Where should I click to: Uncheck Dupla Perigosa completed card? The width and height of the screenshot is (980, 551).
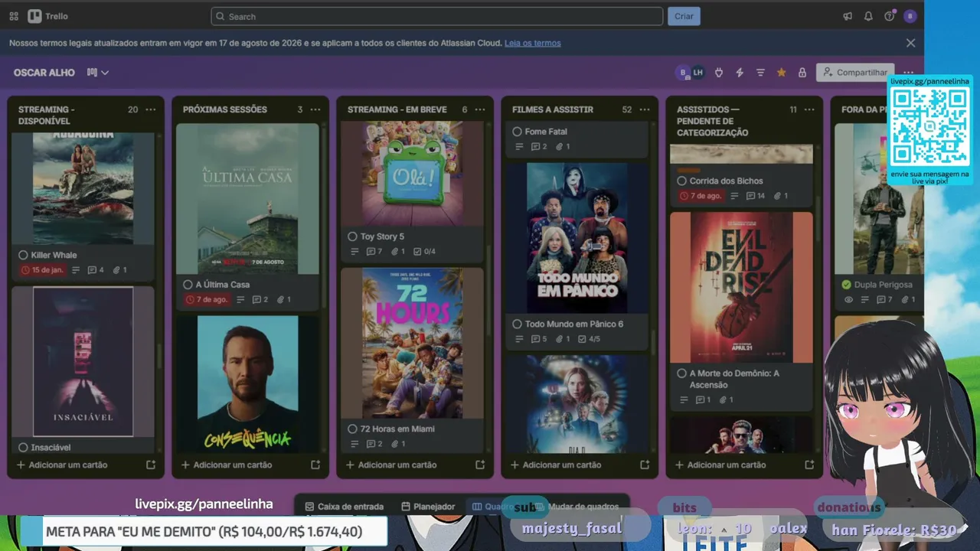(x=846, y=285)
